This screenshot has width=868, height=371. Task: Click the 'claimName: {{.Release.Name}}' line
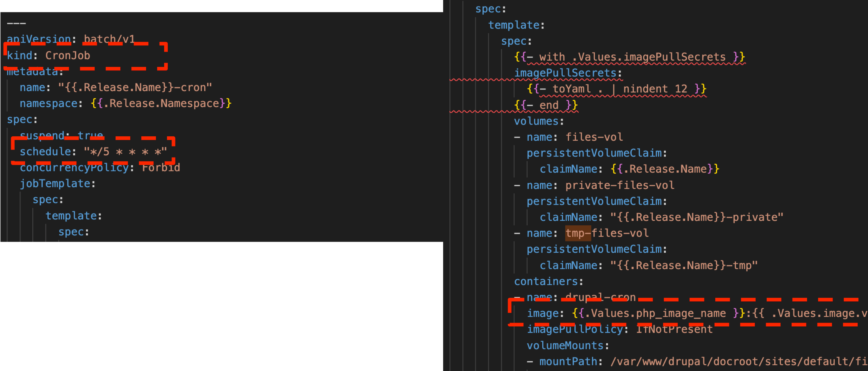tap(629, 169)
